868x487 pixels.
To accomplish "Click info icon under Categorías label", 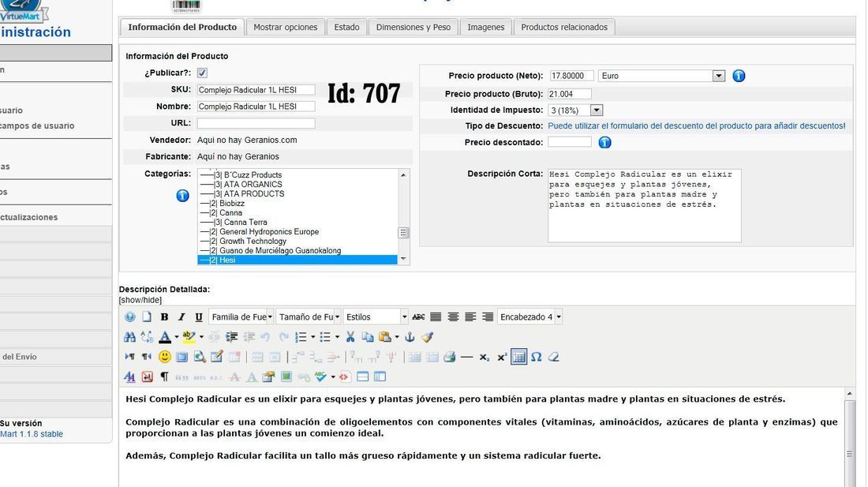I will [x=183, y=196].
